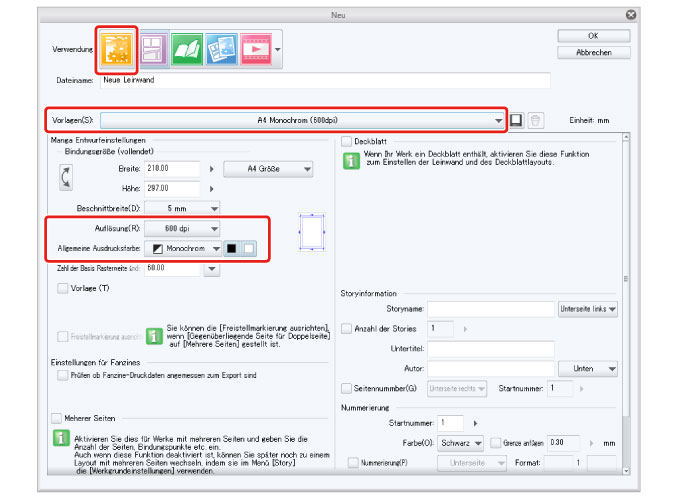
Task: Click the Grenze 0.30 value field
Action: click(563, 443)
